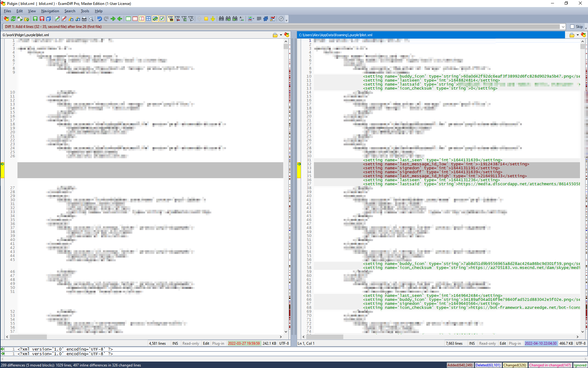Click the right pane vertical scrollbar thumb

pos(582,47)
